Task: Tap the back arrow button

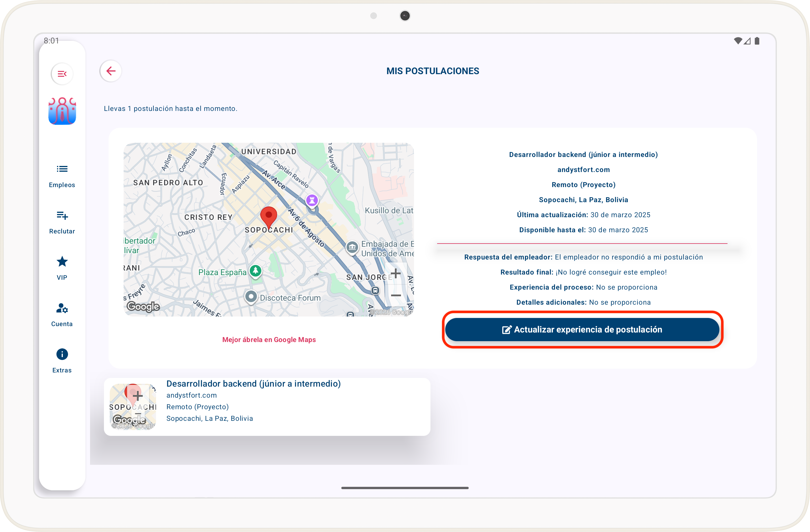Action: tap(111, 71)
